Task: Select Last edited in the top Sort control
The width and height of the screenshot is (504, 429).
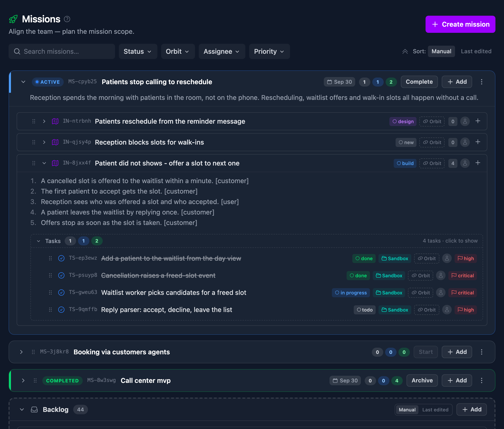Action: tap(476, 51)
